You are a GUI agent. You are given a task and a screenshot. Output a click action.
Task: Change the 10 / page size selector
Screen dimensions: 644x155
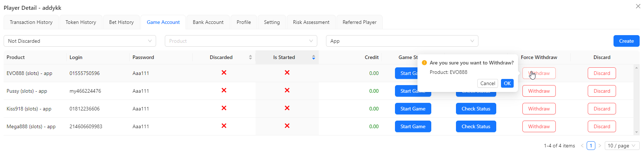pos(622,146)
